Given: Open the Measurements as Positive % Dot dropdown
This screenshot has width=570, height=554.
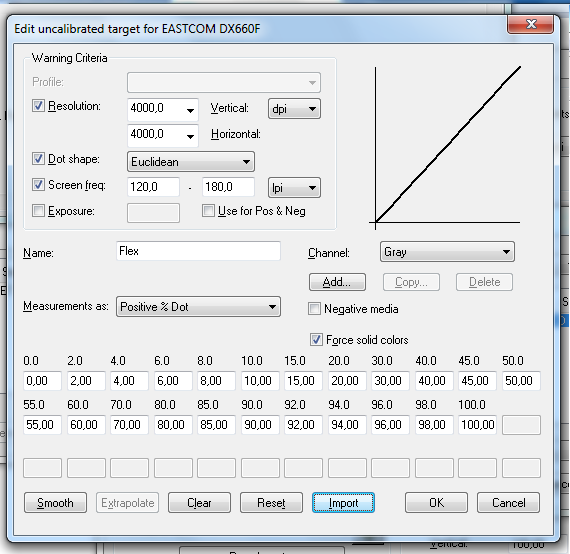Looking at the screenshot, I should point(198,306).
